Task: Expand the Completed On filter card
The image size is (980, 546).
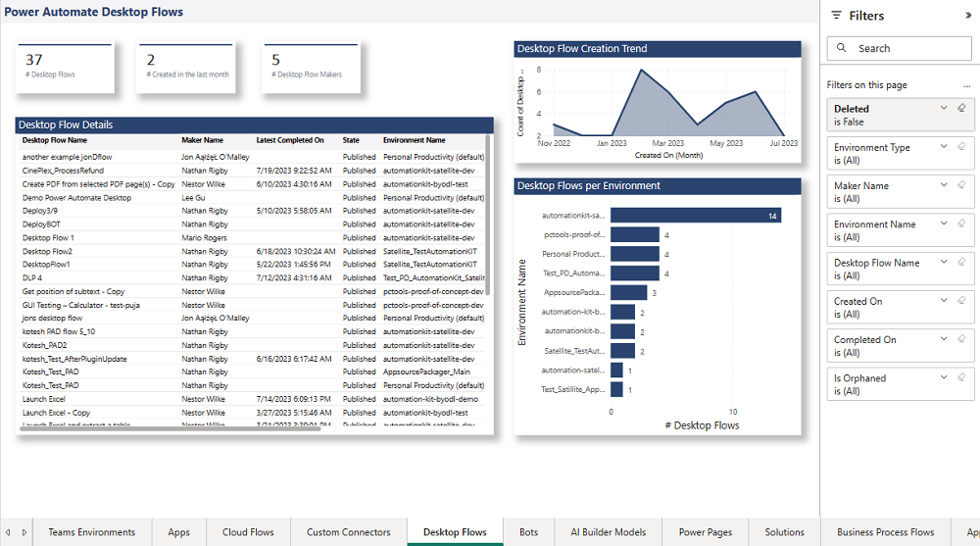Action: [944, 339]
